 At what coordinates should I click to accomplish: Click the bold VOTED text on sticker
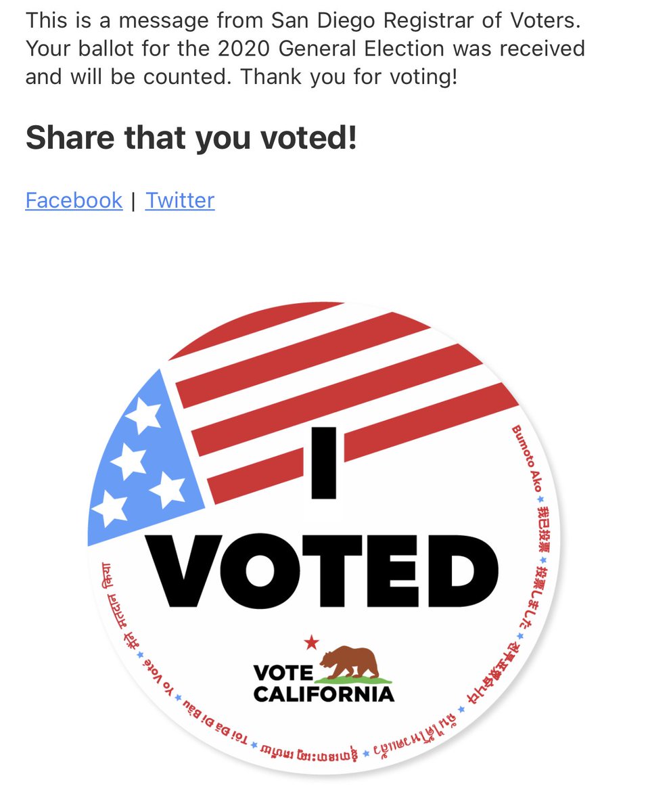tap(323, 572)
